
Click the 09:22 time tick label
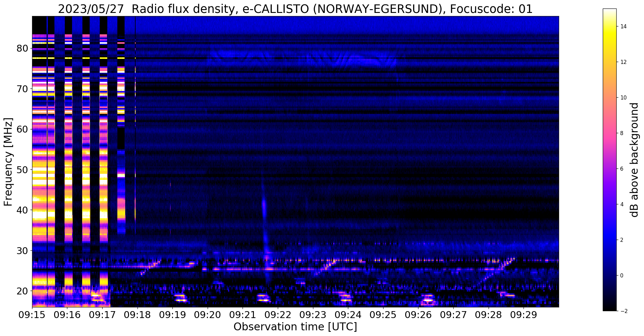(278, 314)
